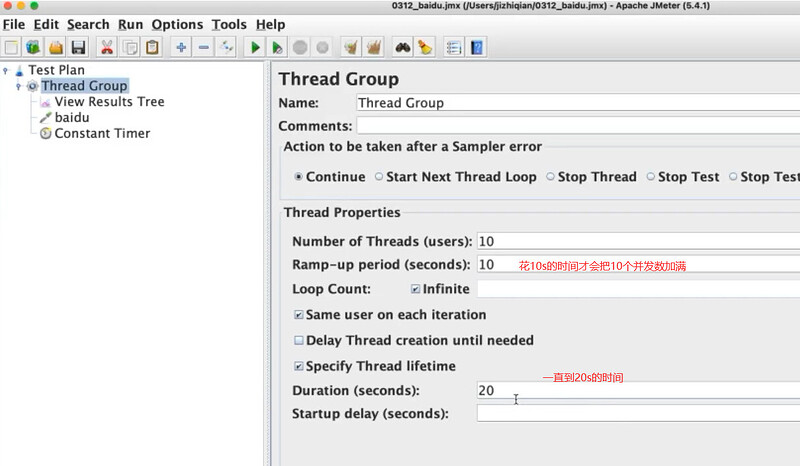Viewport: 800px width, 466px height.
Task: Open the Search menu
Action: (88, 24)
